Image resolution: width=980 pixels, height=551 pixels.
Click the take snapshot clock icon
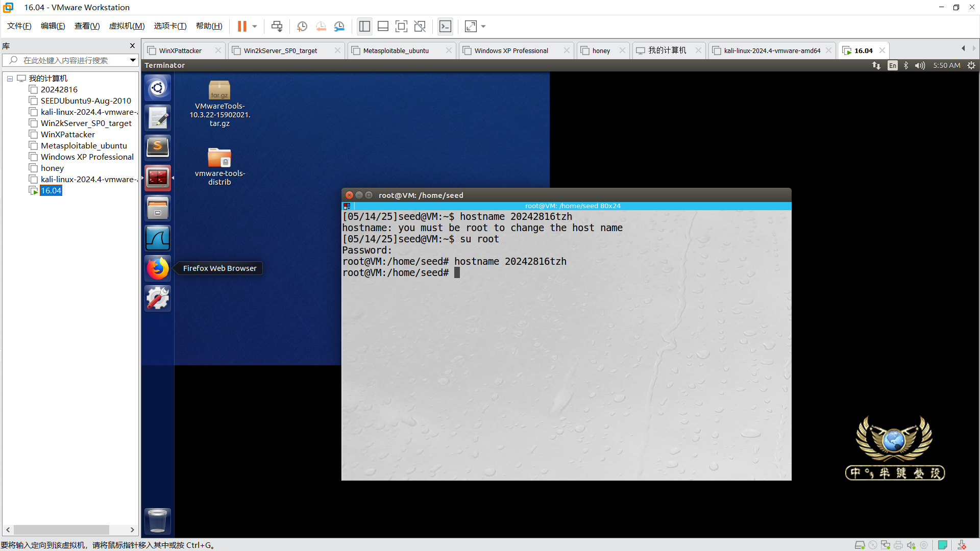302,27
